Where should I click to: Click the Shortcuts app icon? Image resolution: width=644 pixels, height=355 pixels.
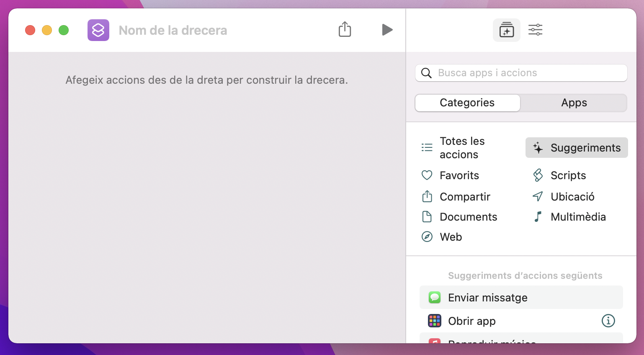click(x=98, y=30)
